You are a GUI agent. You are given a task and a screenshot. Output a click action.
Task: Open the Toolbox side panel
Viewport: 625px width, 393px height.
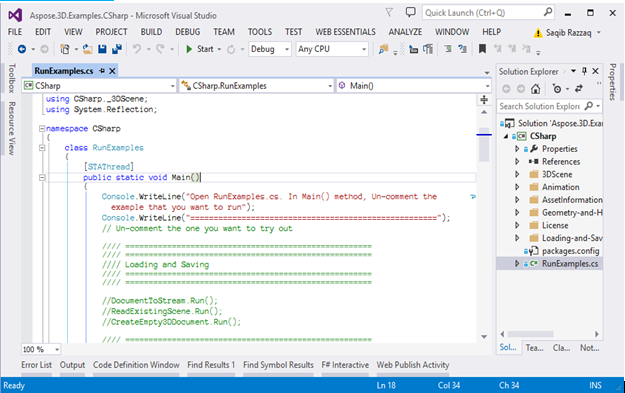point(12,78)
